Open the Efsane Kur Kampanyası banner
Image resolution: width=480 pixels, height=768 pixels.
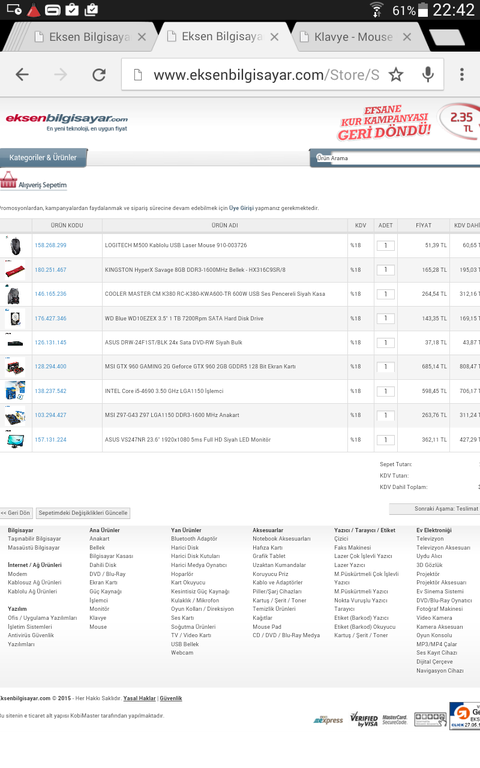click(409, 121)
